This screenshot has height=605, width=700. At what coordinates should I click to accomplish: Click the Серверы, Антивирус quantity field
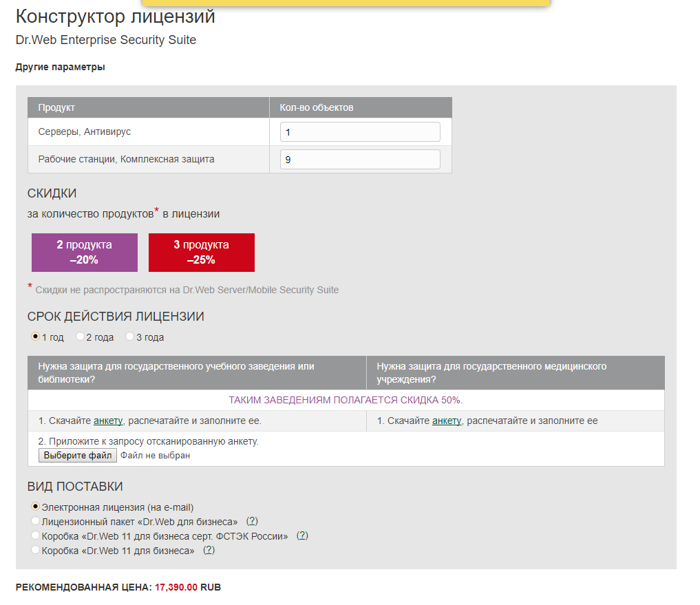(360, 132)
